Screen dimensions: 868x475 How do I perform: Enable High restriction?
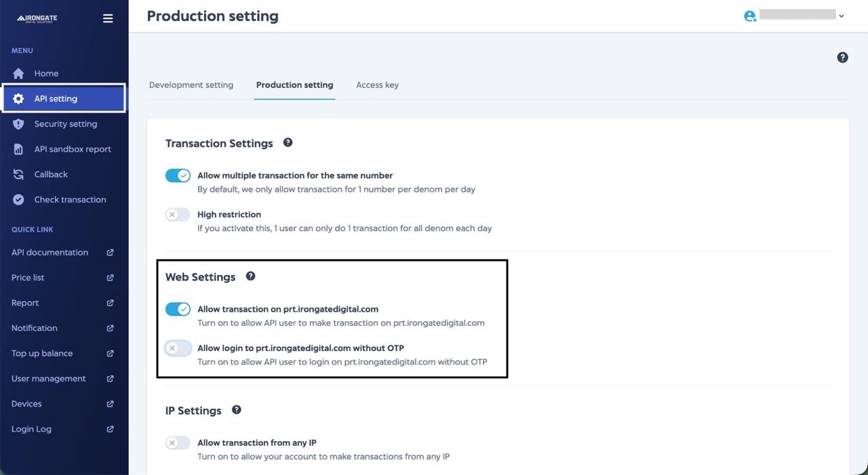177,214
